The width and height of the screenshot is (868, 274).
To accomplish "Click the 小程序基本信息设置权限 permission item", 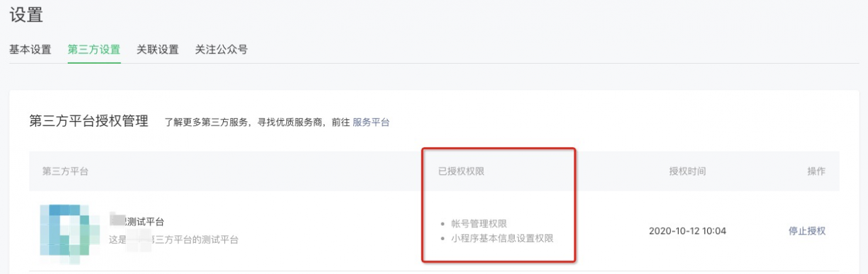I will [x=502, y=239].
